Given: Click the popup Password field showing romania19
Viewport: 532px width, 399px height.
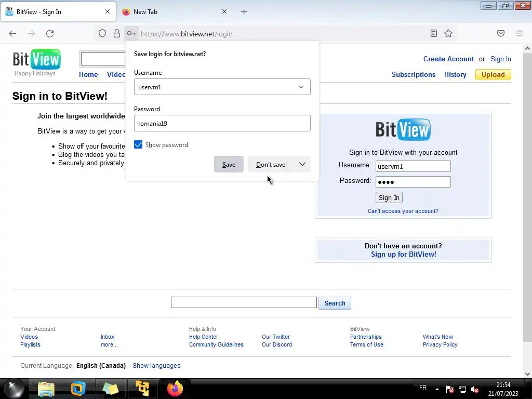Looking at the screenshot, I should click(222, 123).
